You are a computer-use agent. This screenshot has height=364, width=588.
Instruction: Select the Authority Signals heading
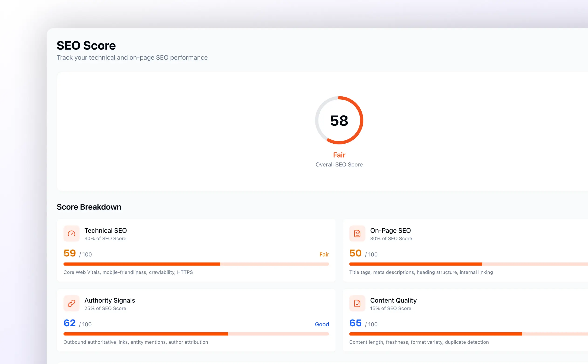point(110,300)
